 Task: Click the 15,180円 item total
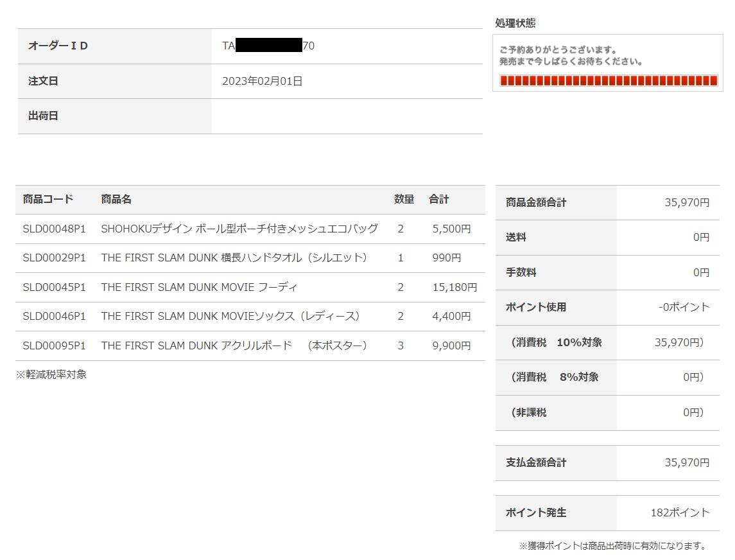pos(454,287)
